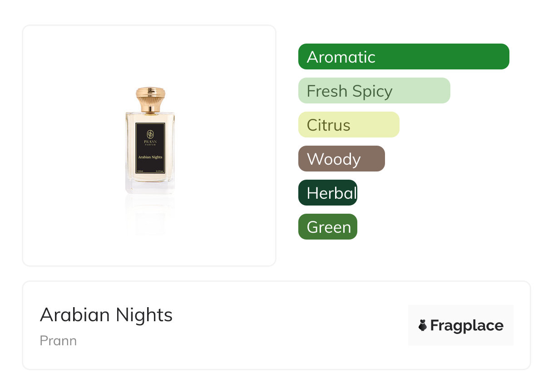Click the Fragplace wordmark text
The height and width of the screenshot is (392, 553).
[x=467, y=326]
